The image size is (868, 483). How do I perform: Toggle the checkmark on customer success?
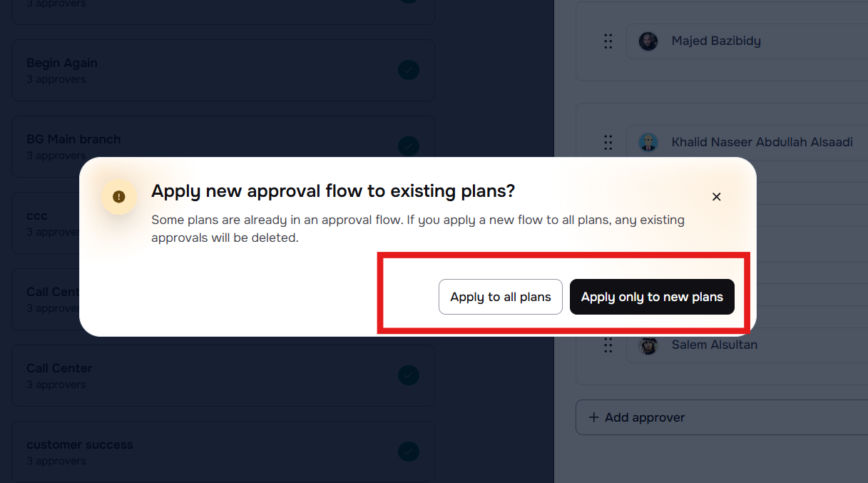coord(409,452)
